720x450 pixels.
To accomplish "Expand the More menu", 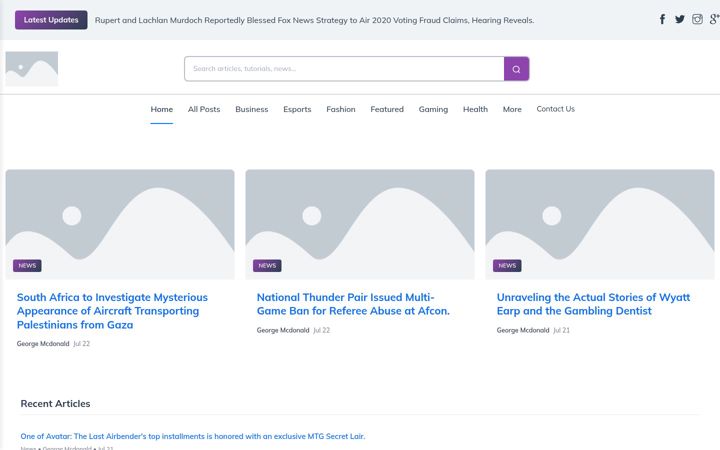I will click(512, 109).
